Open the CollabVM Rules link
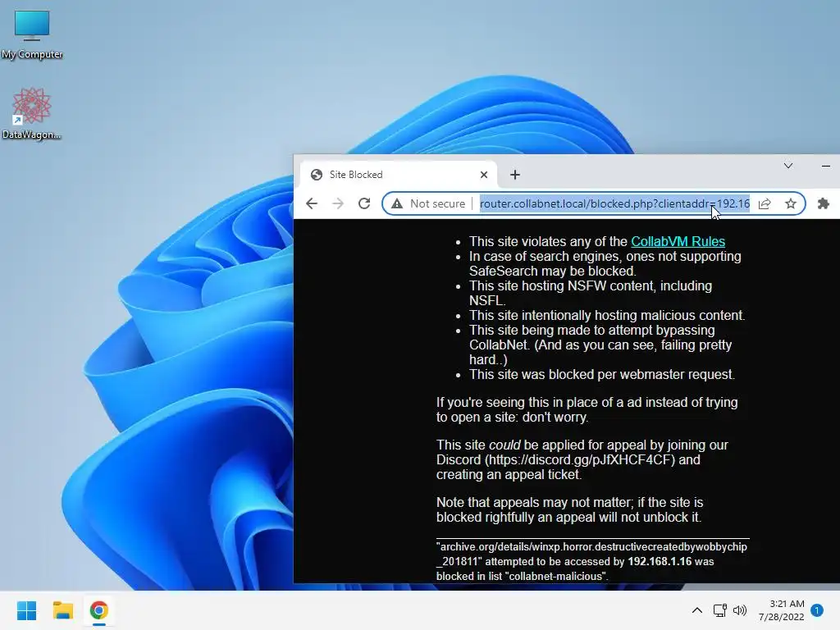The height and width of the screenshot is (630, 840). click(678, 242)
